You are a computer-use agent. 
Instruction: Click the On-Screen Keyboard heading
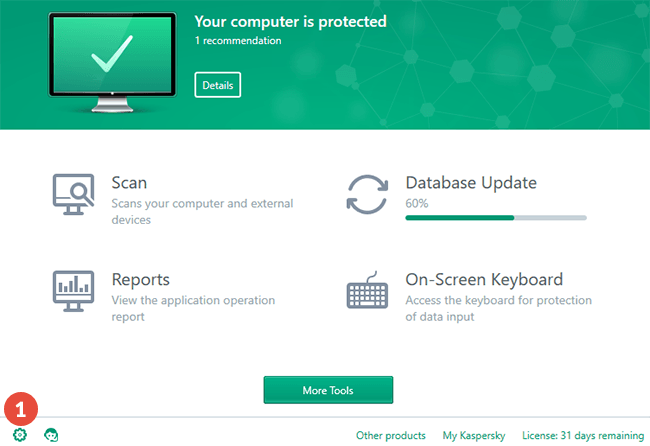[x=484, y=280]
